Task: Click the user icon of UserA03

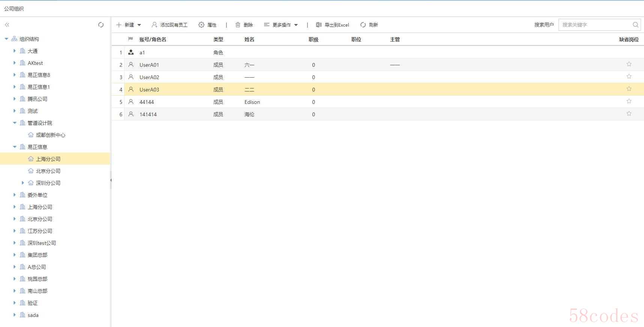Action: [131, 89]
